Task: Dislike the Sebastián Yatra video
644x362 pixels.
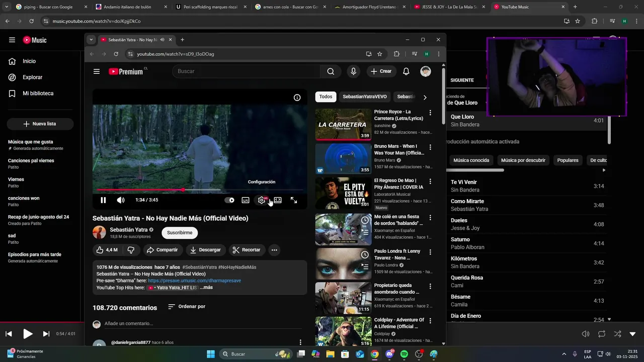Action: tap(131, 250)
